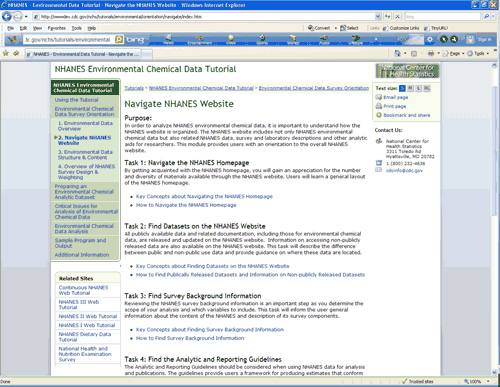
Task: Click the Bing toolbar search text field
Action: pos(69,40)
